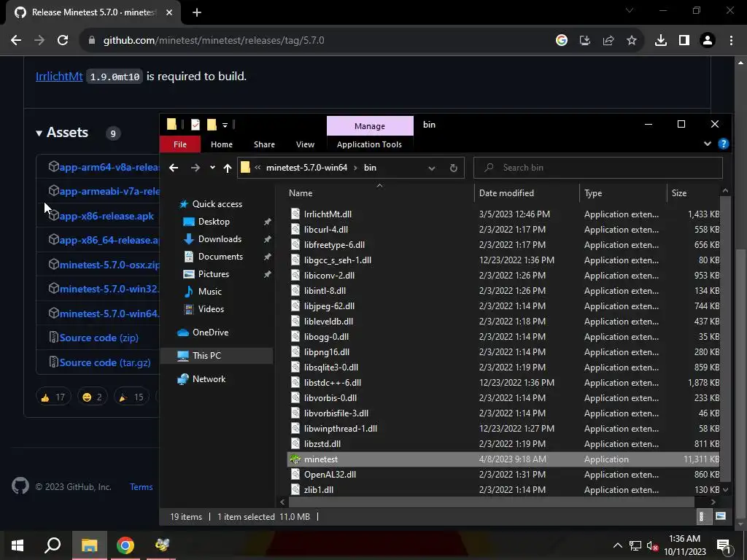Open the View ribbon tab
This screenshot has width=747, height=560.
pos(305,144)
